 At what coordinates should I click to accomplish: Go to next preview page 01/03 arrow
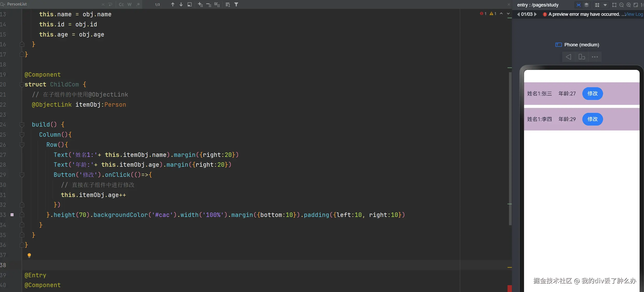click(535, 14)
